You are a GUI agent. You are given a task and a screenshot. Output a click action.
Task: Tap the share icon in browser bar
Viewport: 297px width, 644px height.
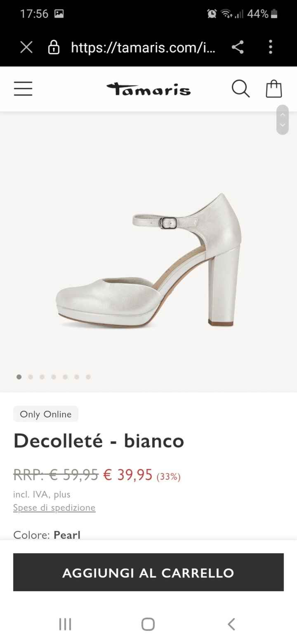click(238, 47)
